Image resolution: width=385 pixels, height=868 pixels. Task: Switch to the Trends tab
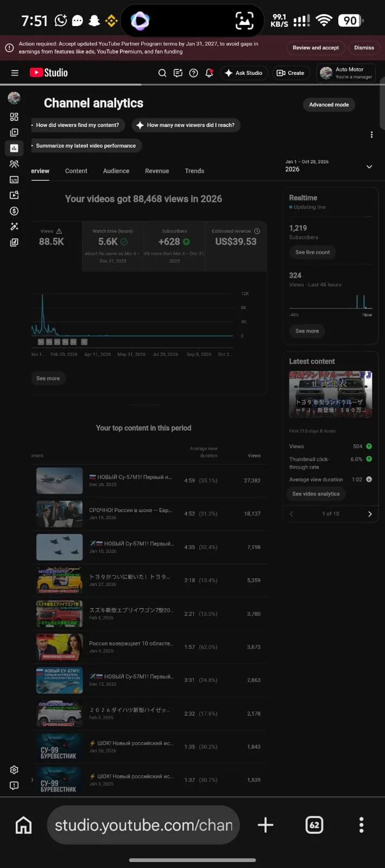tap(194, 171)
